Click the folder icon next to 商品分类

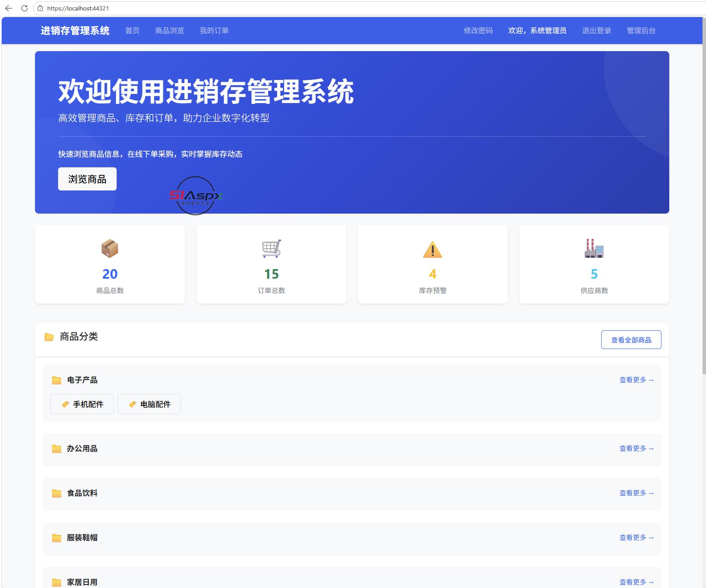pos(49,337)
